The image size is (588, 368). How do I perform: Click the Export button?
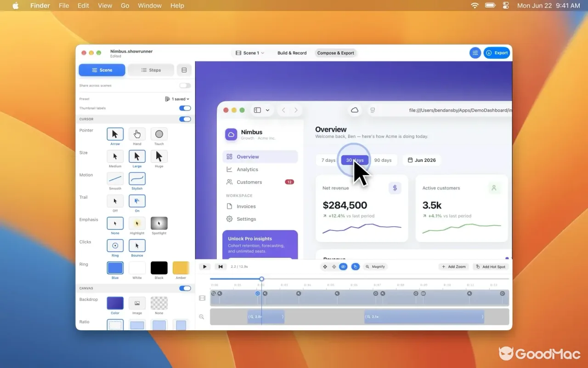(497, 53)
